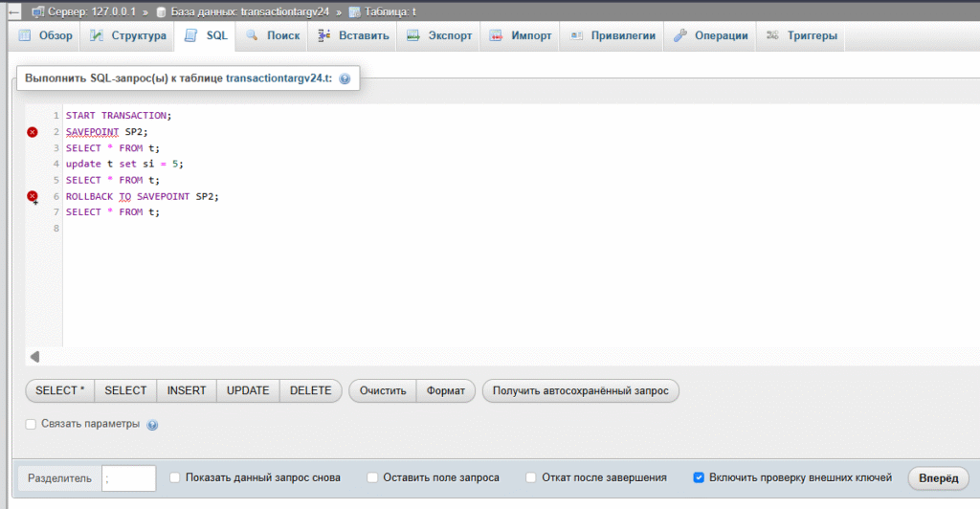The image size is (980, 509).
Task: Click the Вставить tab insert icon
Action: [323, 35]
